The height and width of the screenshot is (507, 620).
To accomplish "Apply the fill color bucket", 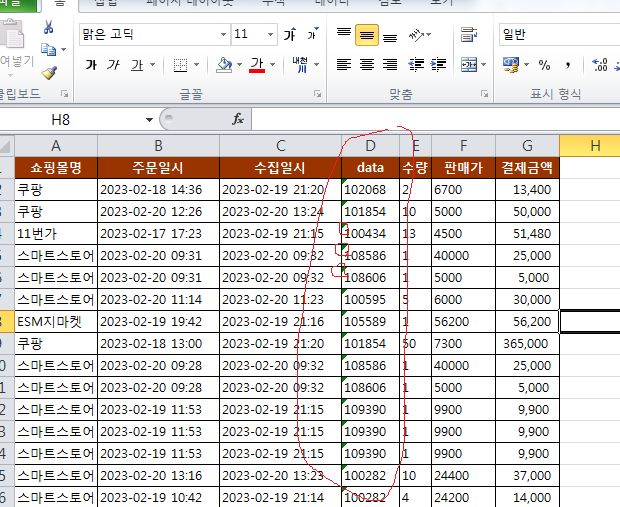I will tap(224, 65).
